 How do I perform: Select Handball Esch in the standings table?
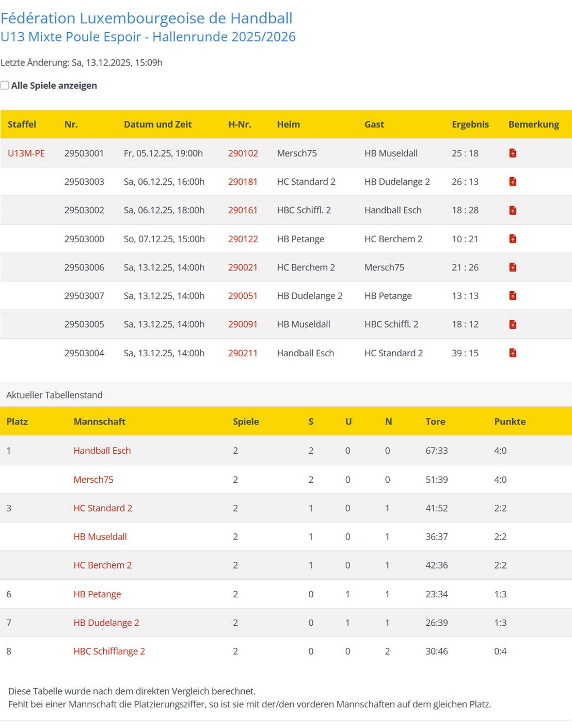[102, 451]
